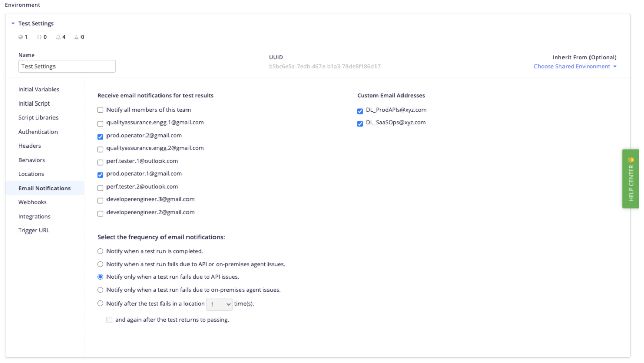Uncheck DL_ProdAPIs@xyz.com custom address

point(360,111)
